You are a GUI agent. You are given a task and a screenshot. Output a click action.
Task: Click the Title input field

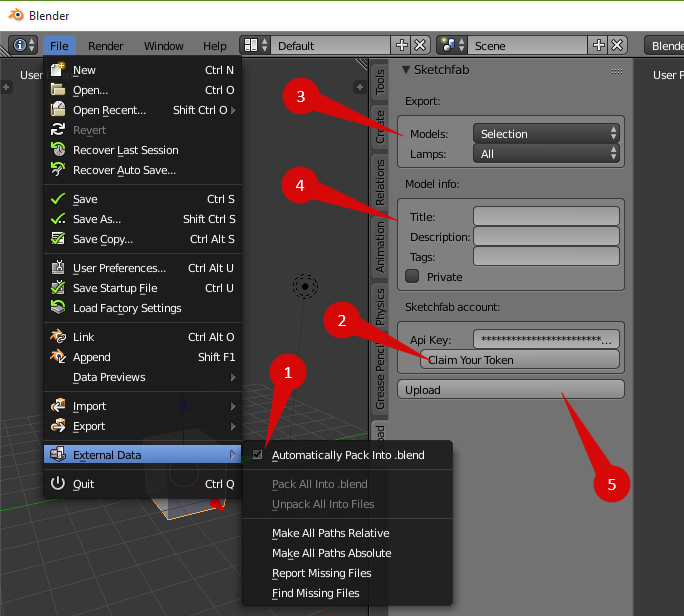click(x=546, y=216)
